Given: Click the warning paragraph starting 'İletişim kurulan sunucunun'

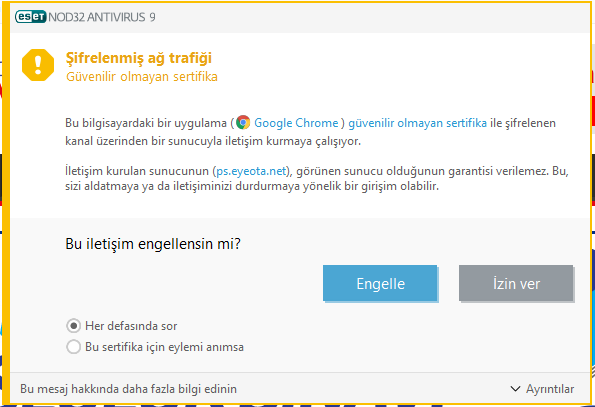Looking at the screenshot, I should click(317, 178).
